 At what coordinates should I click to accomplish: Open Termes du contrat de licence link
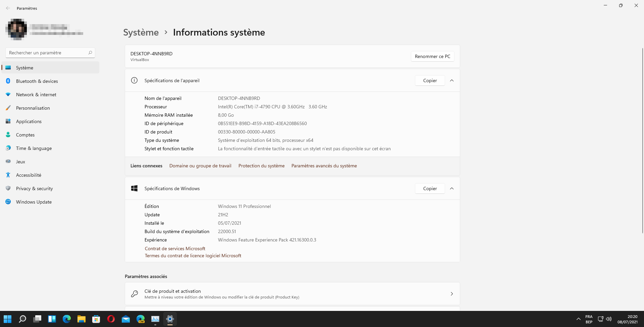(193, 256)
